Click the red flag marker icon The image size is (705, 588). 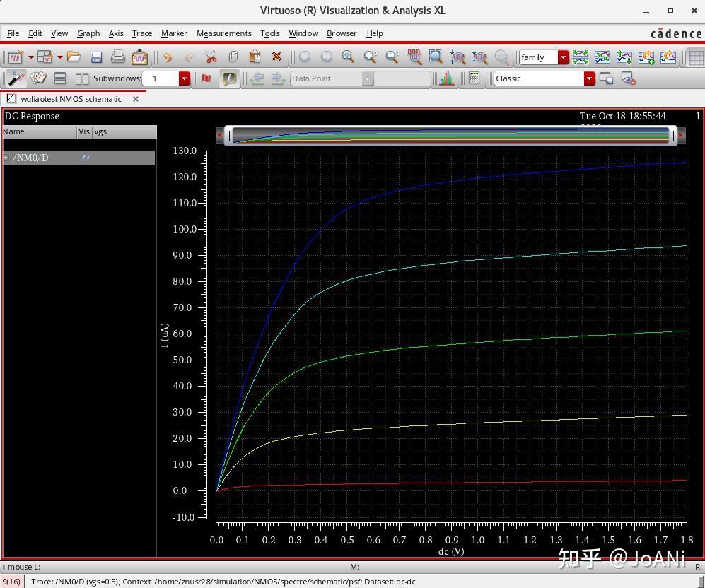click(x=206, y=78)
